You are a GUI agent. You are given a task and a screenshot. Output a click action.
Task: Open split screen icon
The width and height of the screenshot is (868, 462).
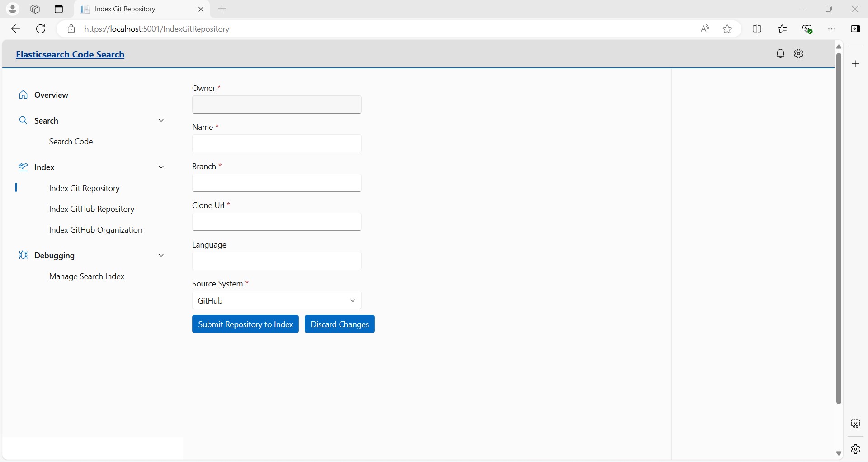point(757,29)
